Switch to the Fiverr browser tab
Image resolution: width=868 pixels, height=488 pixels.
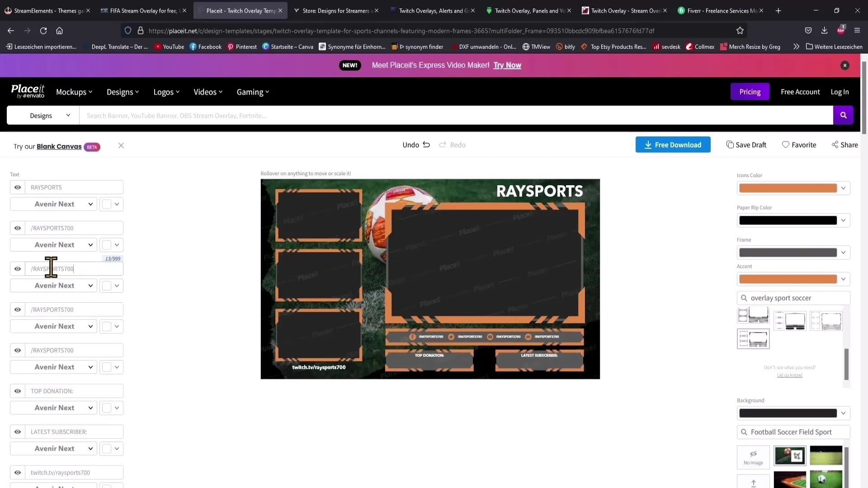tap(722, 10)
